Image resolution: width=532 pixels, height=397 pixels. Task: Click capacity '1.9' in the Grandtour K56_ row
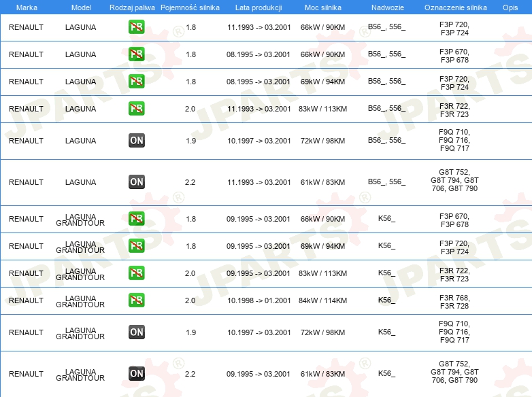tap(190, 332)
